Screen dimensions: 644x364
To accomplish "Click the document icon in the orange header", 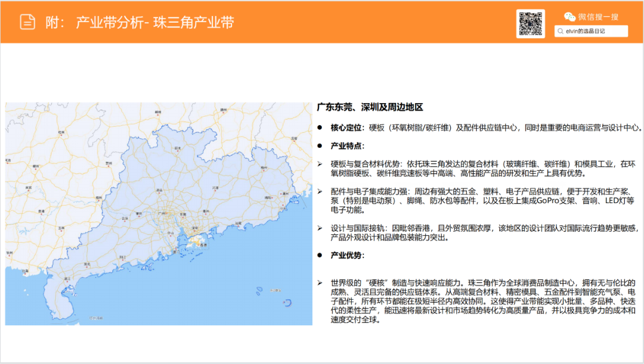I will [27, 21].
